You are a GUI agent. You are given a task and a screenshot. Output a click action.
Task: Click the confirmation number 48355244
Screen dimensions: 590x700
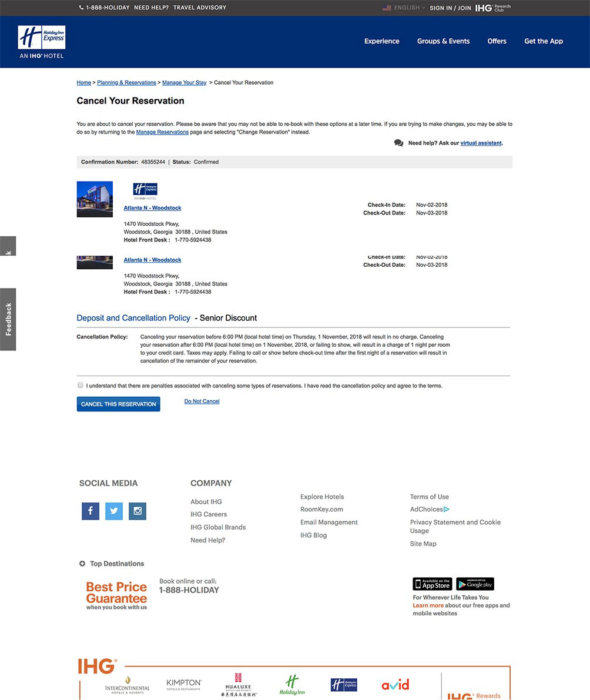[x=153, y=162]
